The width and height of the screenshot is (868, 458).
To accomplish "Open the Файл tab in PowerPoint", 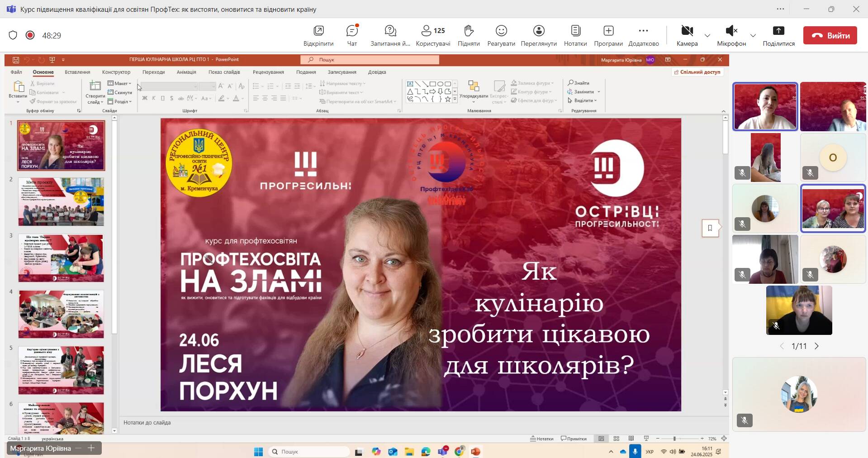I will tap(16, 72).
